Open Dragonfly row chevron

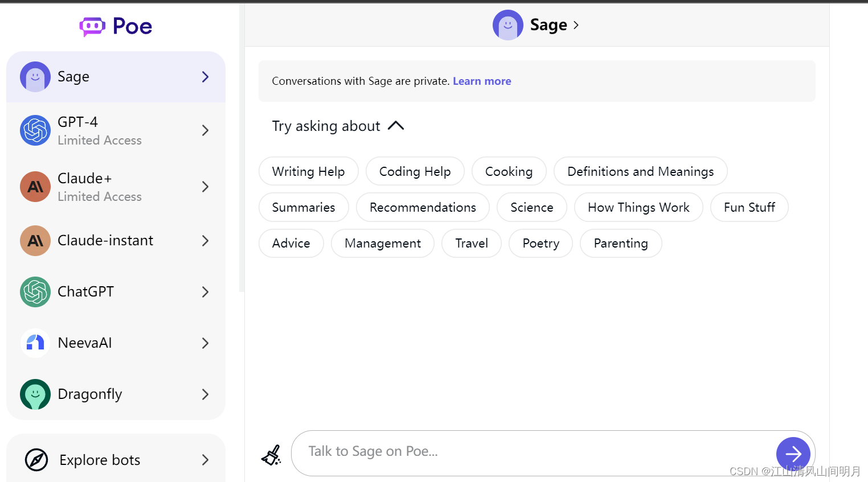pos(206,394)
